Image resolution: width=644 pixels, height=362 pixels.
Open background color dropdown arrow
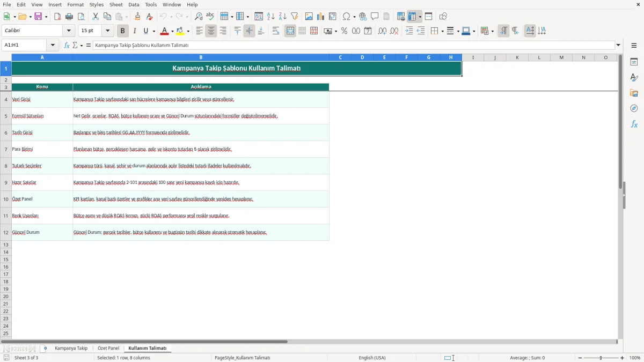pyautogui.click(x=188, y=31)
